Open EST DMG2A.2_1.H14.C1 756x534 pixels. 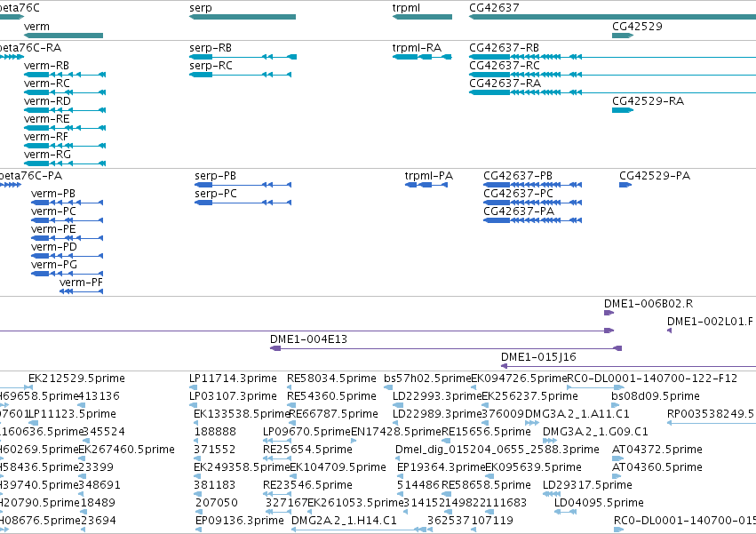pyautogui.click(x=345, y=521)
